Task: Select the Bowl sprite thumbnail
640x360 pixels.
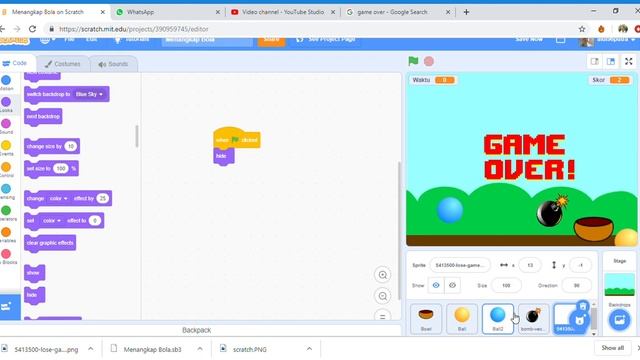Action: tap(426, 319)
